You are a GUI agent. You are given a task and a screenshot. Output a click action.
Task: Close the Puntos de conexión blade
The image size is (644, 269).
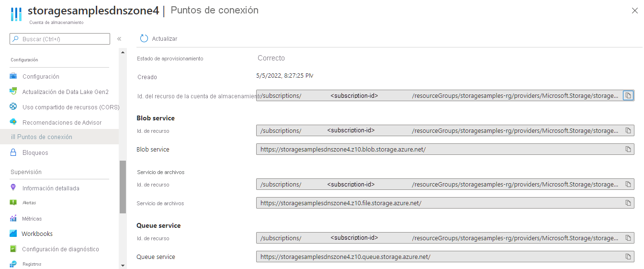point(635,11)
